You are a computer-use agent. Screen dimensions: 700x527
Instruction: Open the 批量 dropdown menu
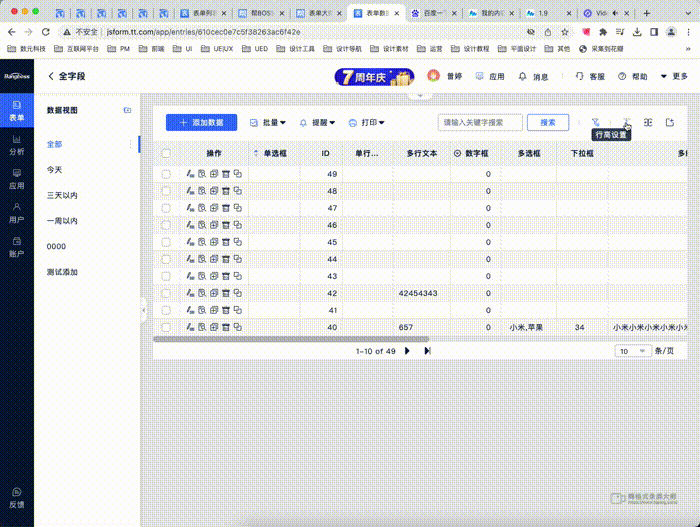tap(267, 122)
